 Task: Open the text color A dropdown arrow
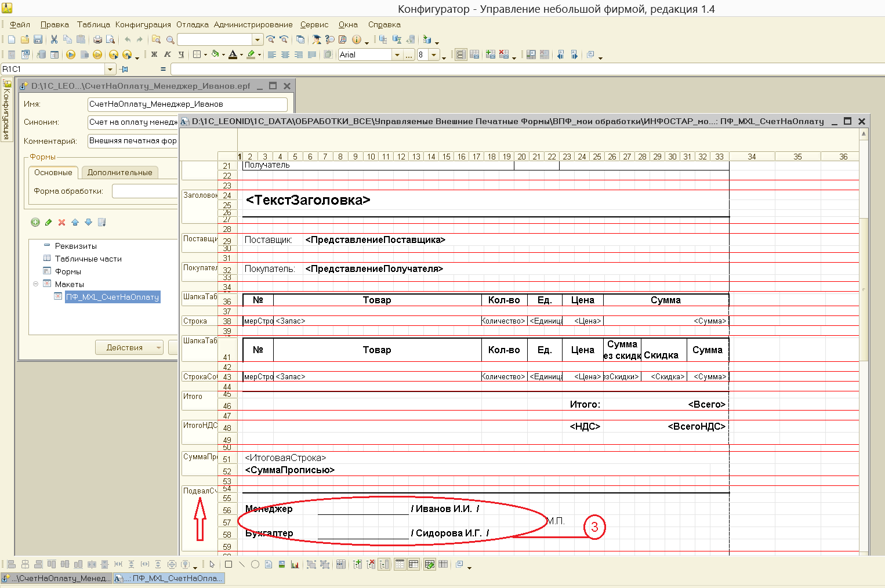(241, 55)
